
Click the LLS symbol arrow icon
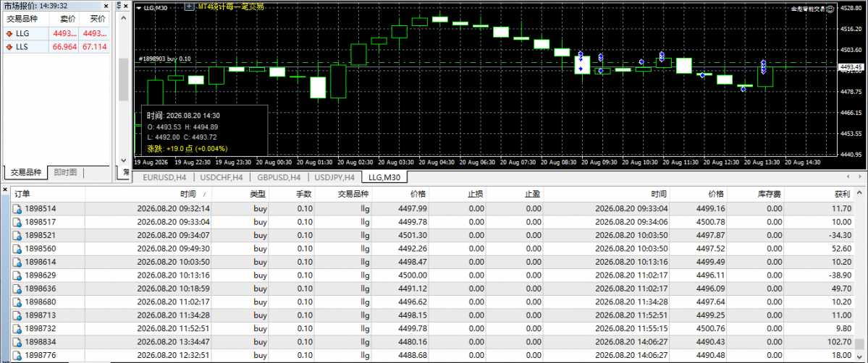click(9, 47)
